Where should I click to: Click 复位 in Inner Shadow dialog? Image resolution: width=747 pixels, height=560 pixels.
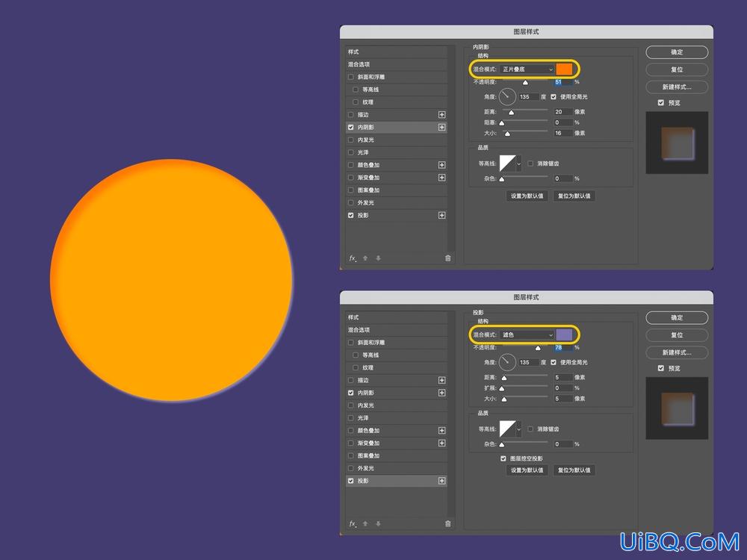click(x=677, y=69)
